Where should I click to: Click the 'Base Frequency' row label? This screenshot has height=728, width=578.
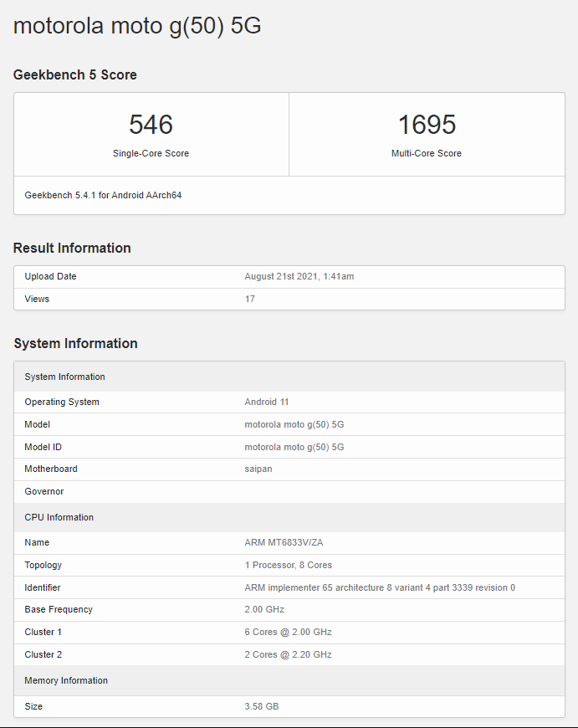[x=59, y=609]
